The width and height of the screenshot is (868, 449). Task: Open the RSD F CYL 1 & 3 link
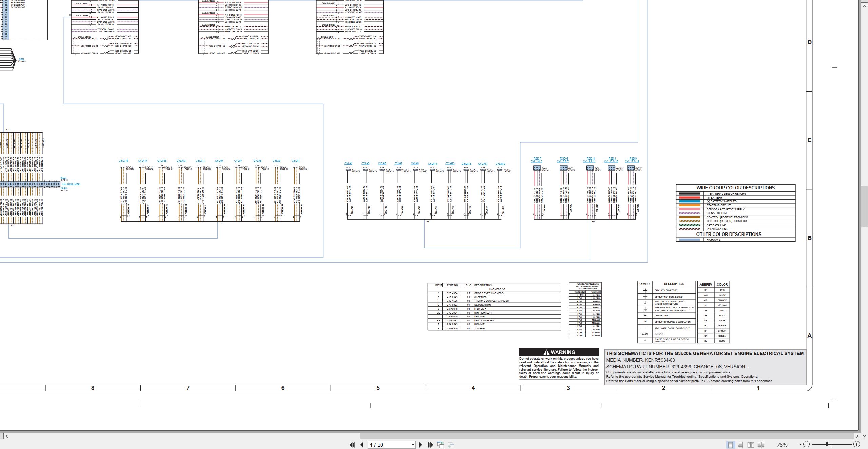point(537,160)
